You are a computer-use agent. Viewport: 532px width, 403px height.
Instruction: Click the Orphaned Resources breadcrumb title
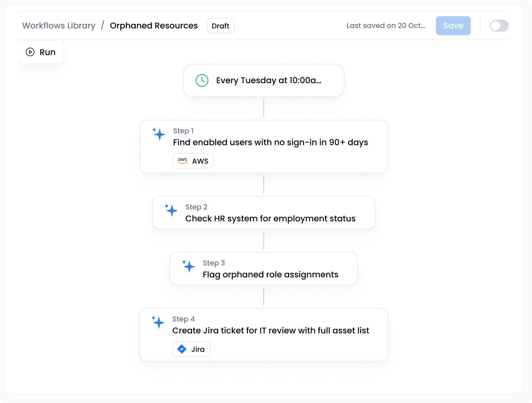(x=154, y=26)
